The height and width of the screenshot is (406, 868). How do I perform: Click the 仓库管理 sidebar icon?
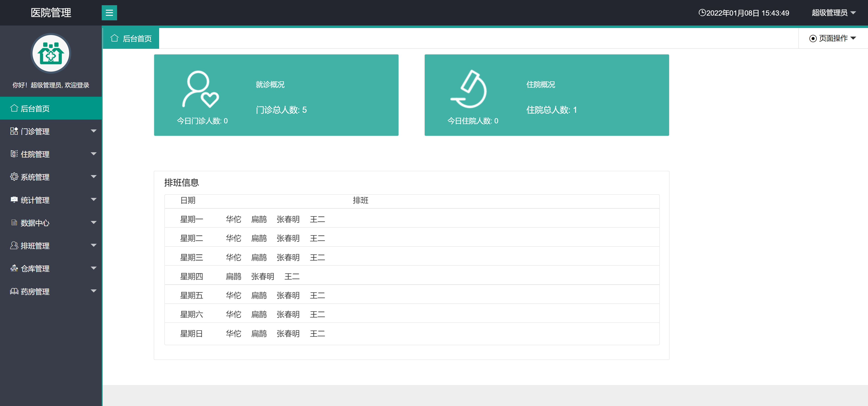click(14, 268)
